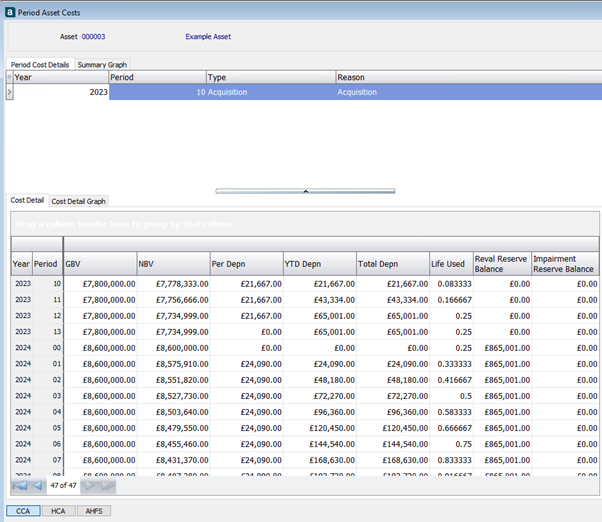Select the HCA view button
Viewport: 602px width, 522px height.
point(58,511)
